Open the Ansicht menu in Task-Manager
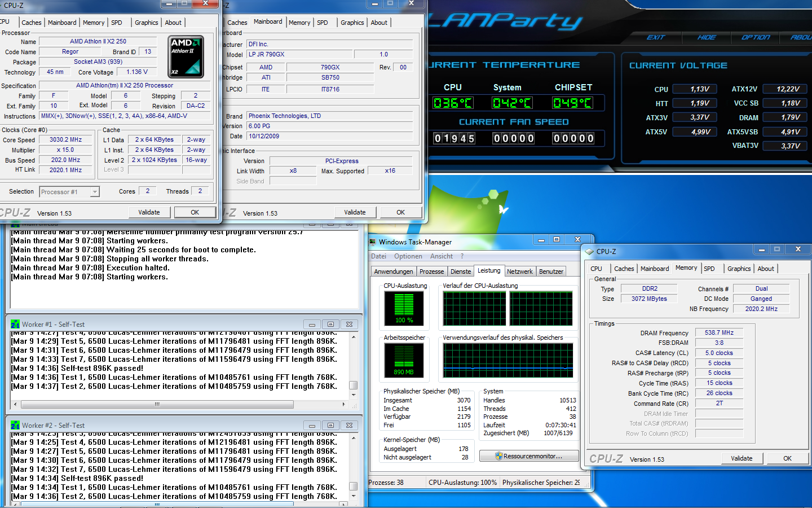Image resolution: width=812 pixels, height=508 pixels. pyautogui.click(x=441, y=256)
